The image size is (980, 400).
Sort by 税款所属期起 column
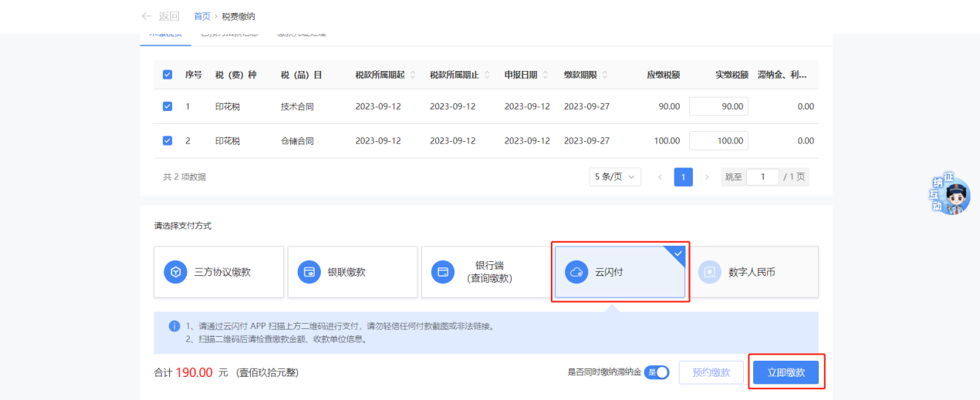pos(413,75)
